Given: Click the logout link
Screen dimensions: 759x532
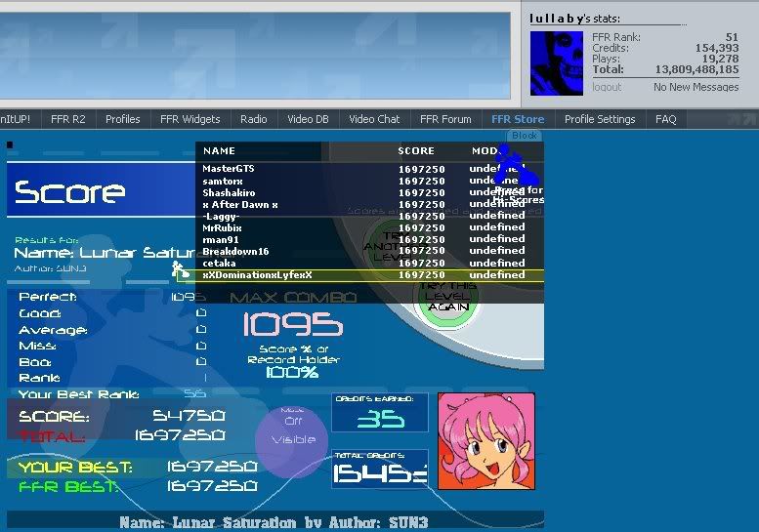Looking at the screenshot, I should click(x=607, y=87).
